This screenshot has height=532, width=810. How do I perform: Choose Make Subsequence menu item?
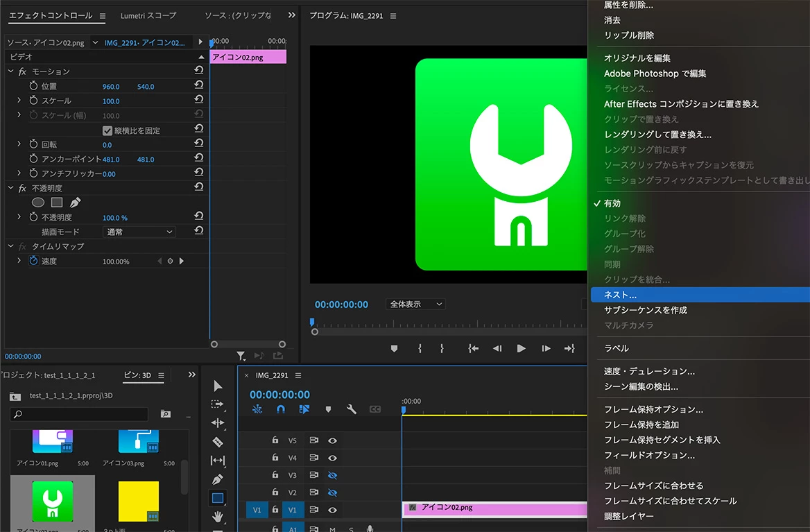645,310
